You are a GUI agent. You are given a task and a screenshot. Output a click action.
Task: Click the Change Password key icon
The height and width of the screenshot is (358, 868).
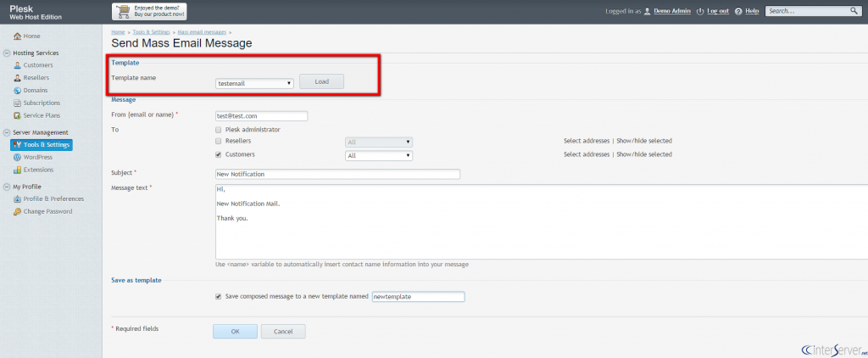click(x=18, y=212)
